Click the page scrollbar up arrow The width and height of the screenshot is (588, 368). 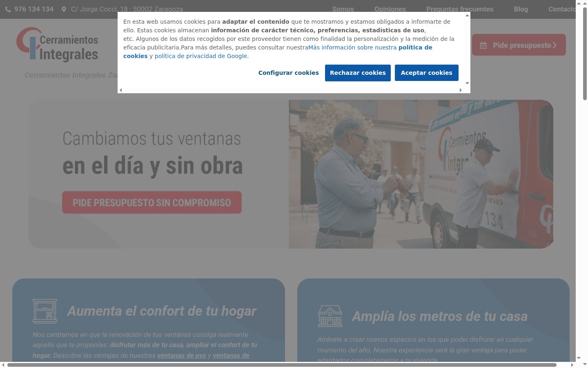[x=585, y=3]
